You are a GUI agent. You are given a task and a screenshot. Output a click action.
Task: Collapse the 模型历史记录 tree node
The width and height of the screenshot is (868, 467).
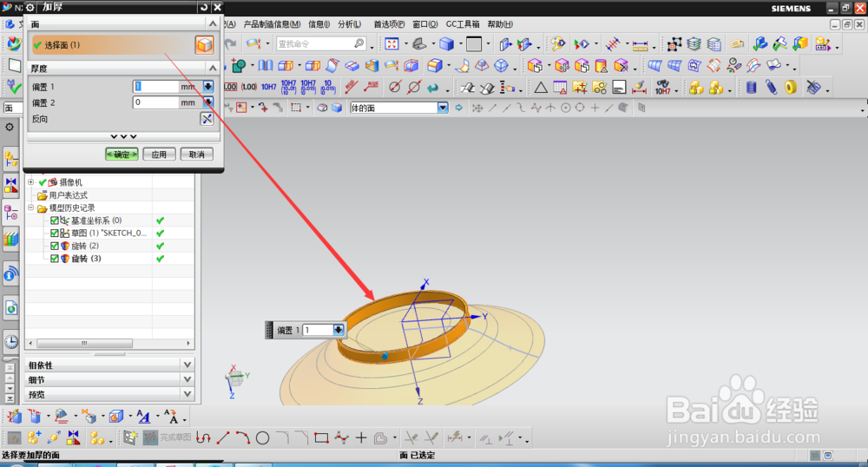click(31, 207)
